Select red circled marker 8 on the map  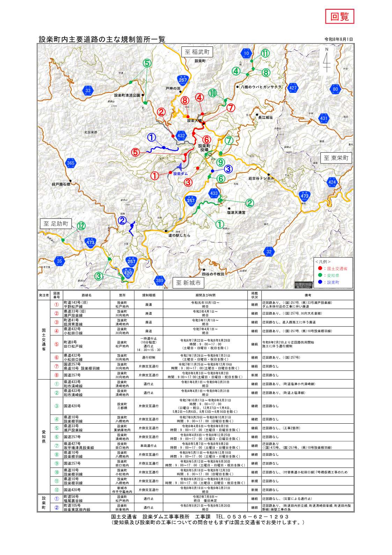click(x=185, y=101)
